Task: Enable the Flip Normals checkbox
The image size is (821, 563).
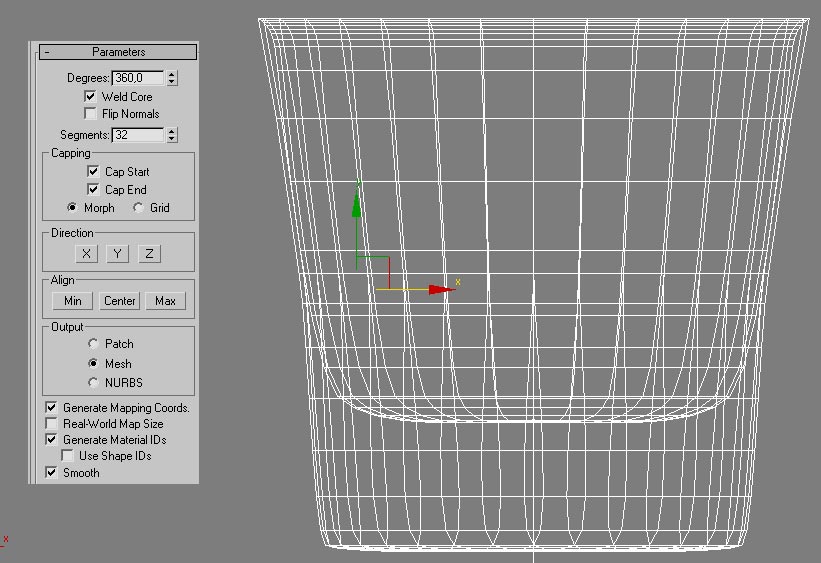Action: tap(92, 114)
